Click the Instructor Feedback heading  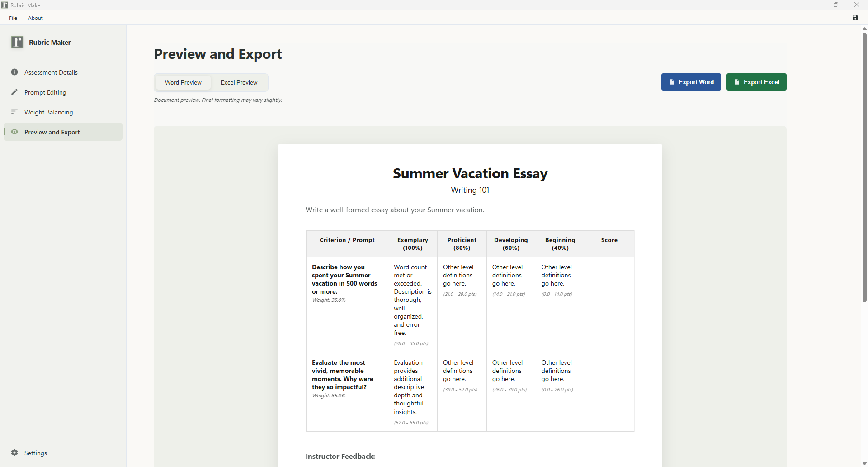coord(340,457)
